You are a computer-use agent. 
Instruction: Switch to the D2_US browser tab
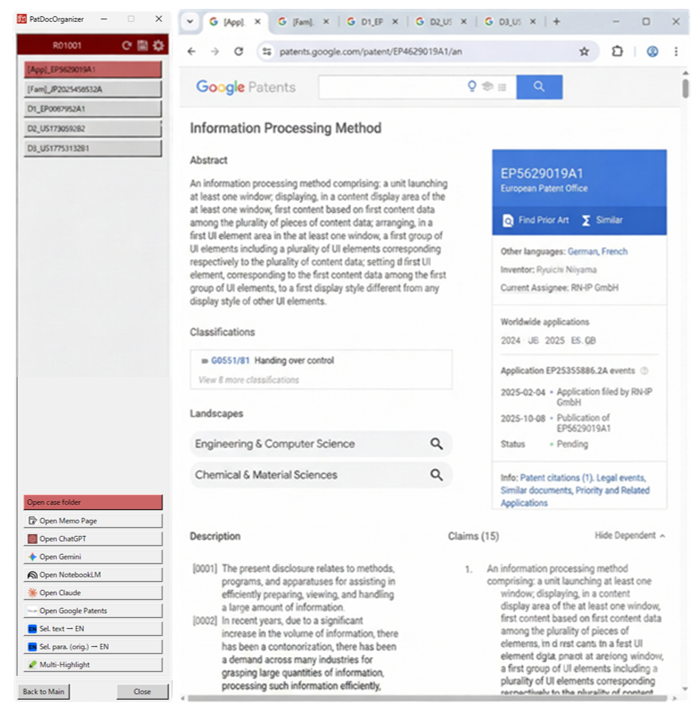pos(440,22)
